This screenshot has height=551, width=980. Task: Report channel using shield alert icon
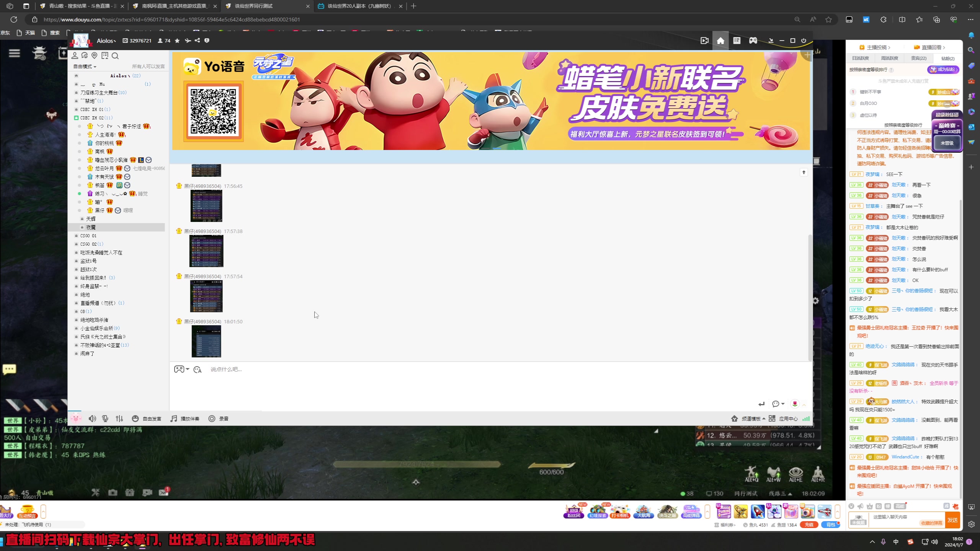pos(207,41)
